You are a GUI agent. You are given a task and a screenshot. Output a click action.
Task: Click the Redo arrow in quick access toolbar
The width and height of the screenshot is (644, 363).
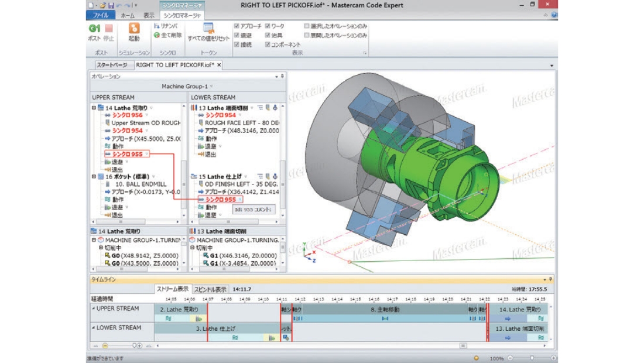click(x=127, y=5)
